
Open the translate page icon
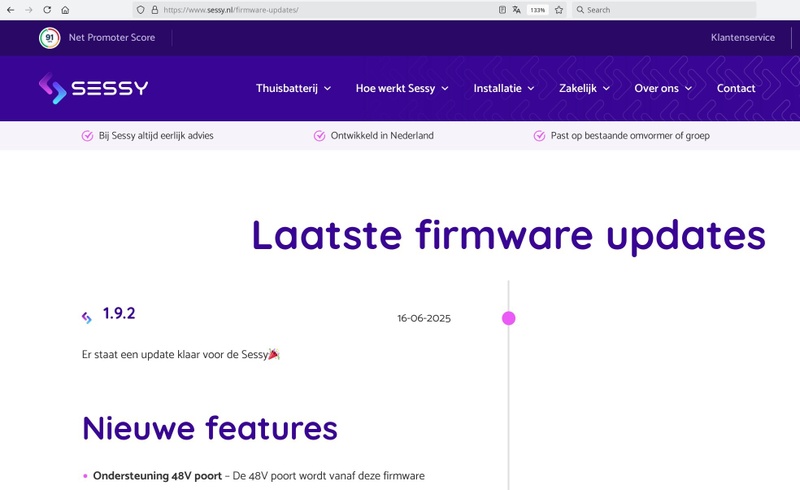[x=516, y=10]
